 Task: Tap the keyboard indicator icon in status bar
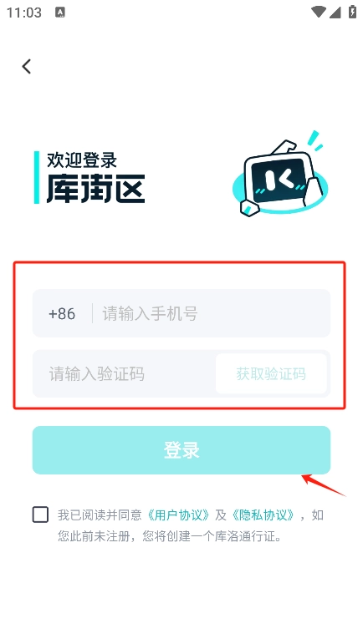pos(60,13)
